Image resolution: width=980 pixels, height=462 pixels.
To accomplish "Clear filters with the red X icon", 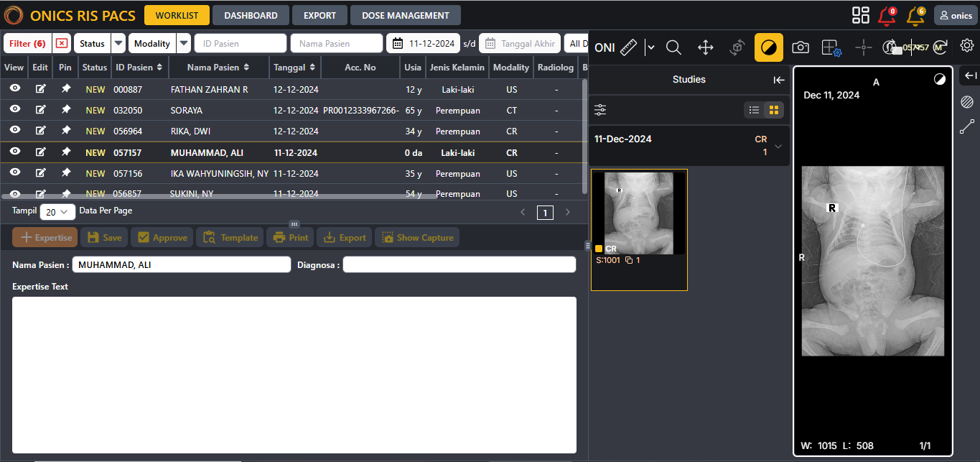I will pyautogui.click(x=62, y=43).
